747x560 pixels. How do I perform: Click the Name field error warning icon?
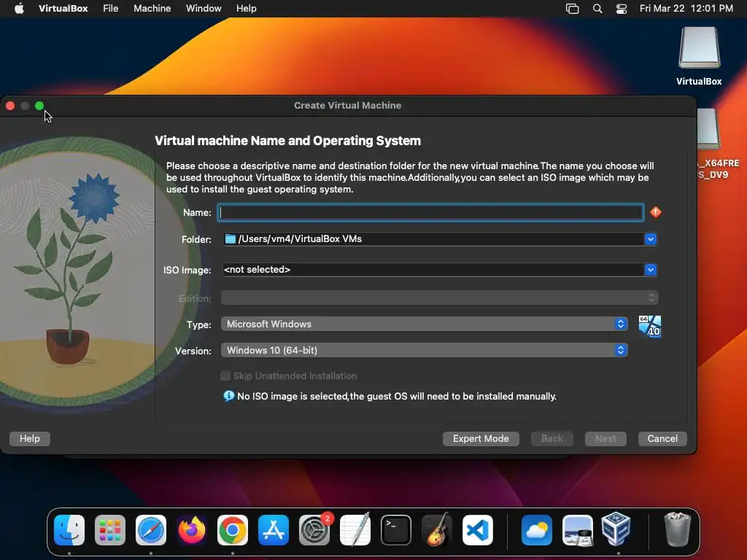pos(656,212)
